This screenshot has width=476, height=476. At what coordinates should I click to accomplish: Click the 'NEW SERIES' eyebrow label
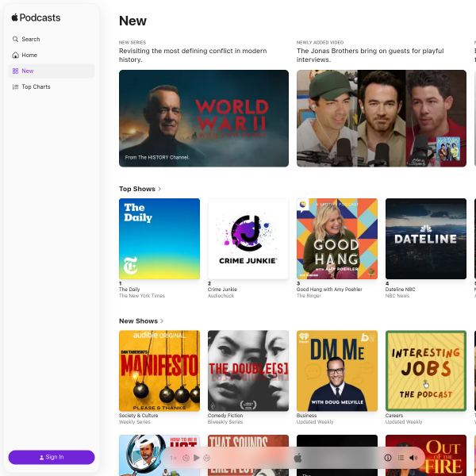(132, 43)
